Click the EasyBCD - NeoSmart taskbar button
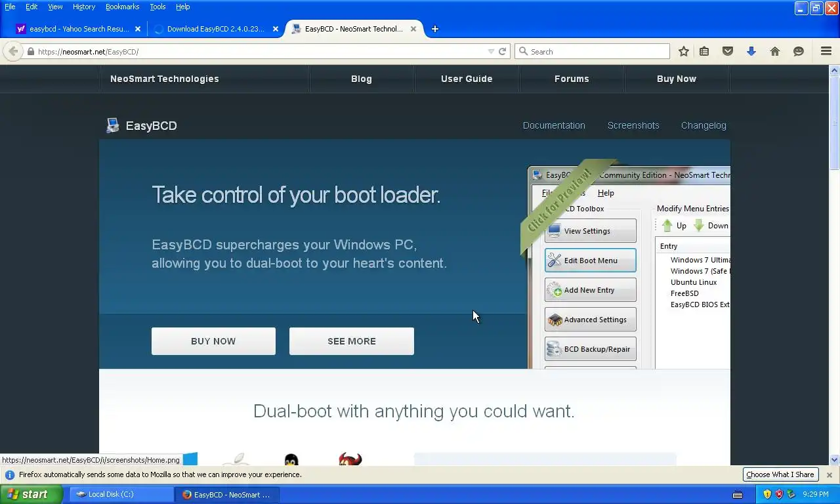Image resolution: width=840 pixels, height=504 pixels. coord(227,494)
